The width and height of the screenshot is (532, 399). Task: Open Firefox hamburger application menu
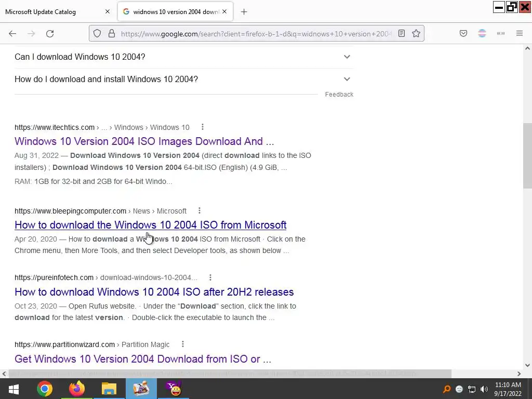tap(520, 33)
